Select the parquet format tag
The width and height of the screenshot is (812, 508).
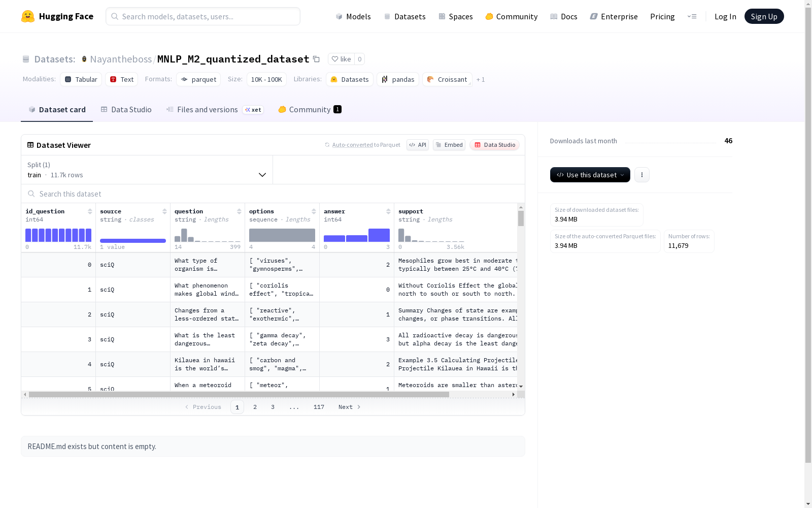coord(198,79)
